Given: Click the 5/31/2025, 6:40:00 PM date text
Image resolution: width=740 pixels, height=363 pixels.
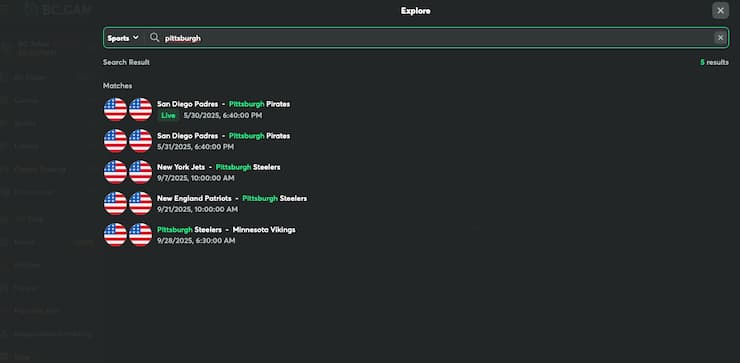Looking at the screenshot, I should (195, 147).
